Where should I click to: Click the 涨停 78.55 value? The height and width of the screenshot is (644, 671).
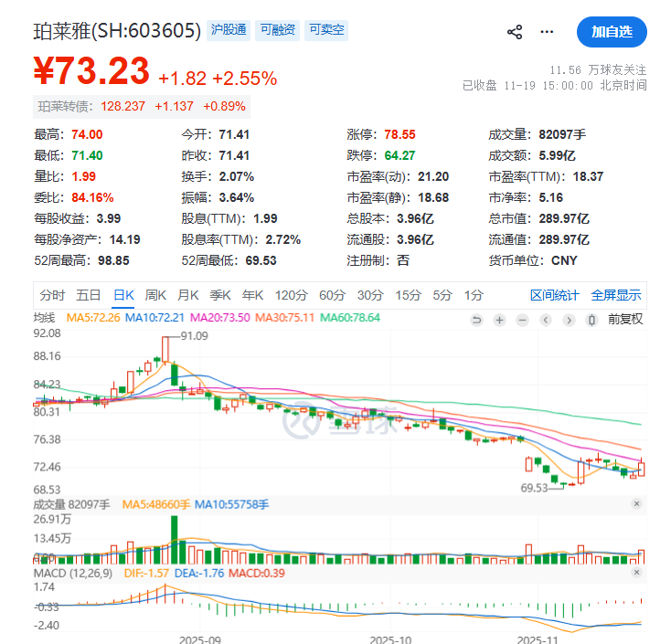pos(399,134)
